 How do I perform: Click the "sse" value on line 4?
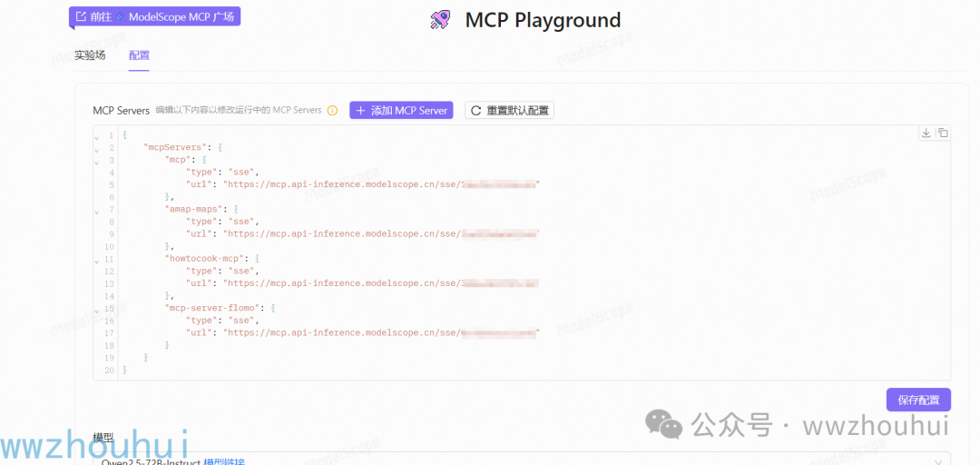click(242, 173)
